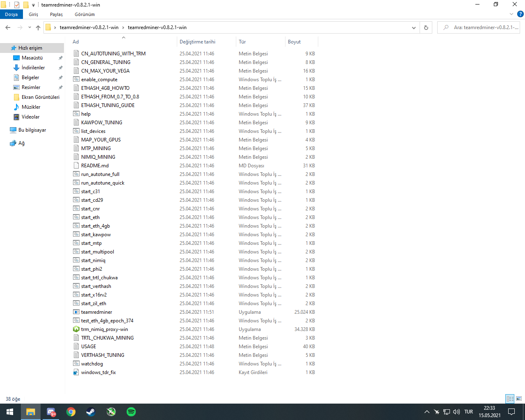Click the first teamredminer-v0.8.2.1-win breadcrumb
The width and height of the screenshot is (525, 420).
tap(89, 27)
